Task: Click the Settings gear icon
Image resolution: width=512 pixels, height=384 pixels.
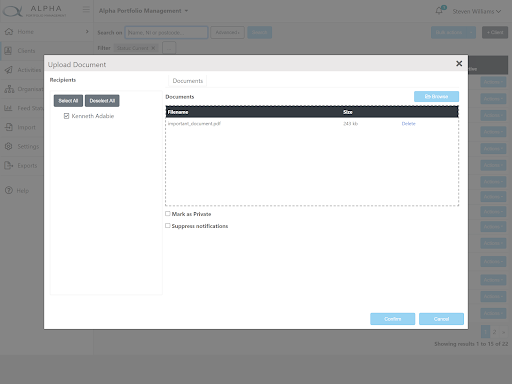Action: tap(9, 146)
